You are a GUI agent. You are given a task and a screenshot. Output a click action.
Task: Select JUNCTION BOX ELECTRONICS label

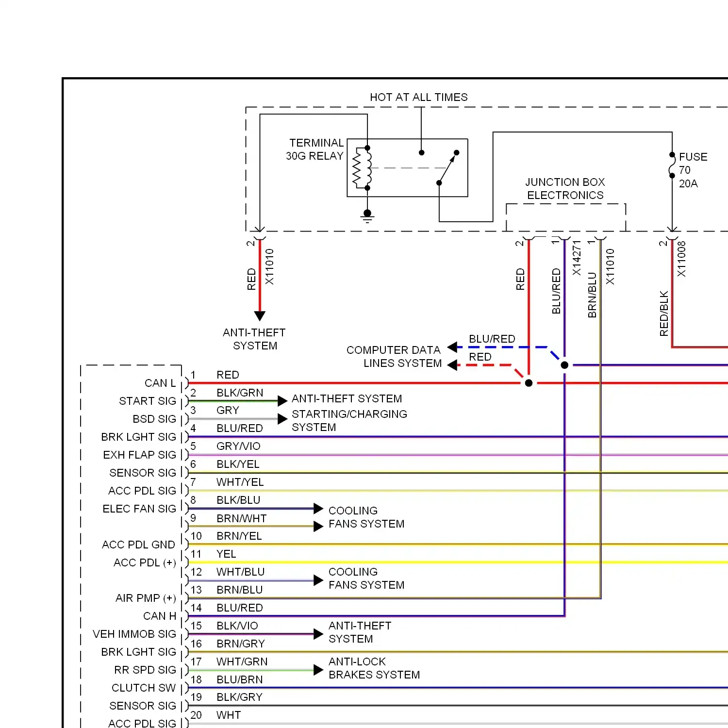[x=565, y=189]
